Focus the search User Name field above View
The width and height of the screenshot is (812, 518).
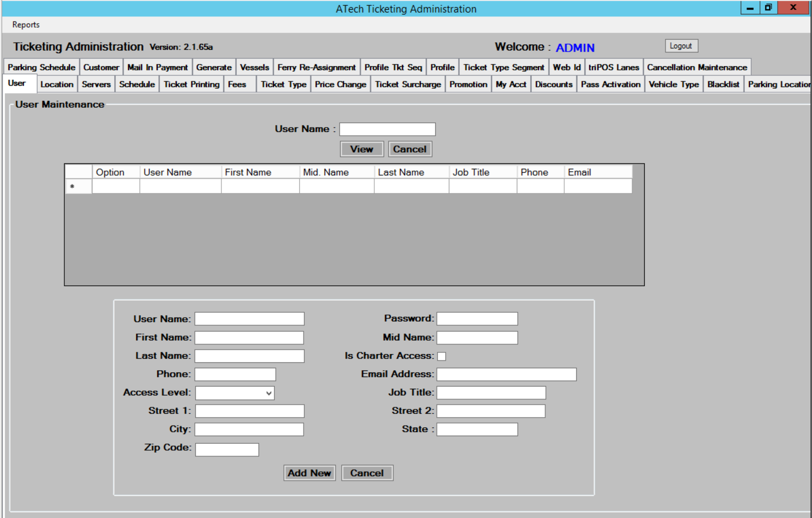tap(387, 129)
